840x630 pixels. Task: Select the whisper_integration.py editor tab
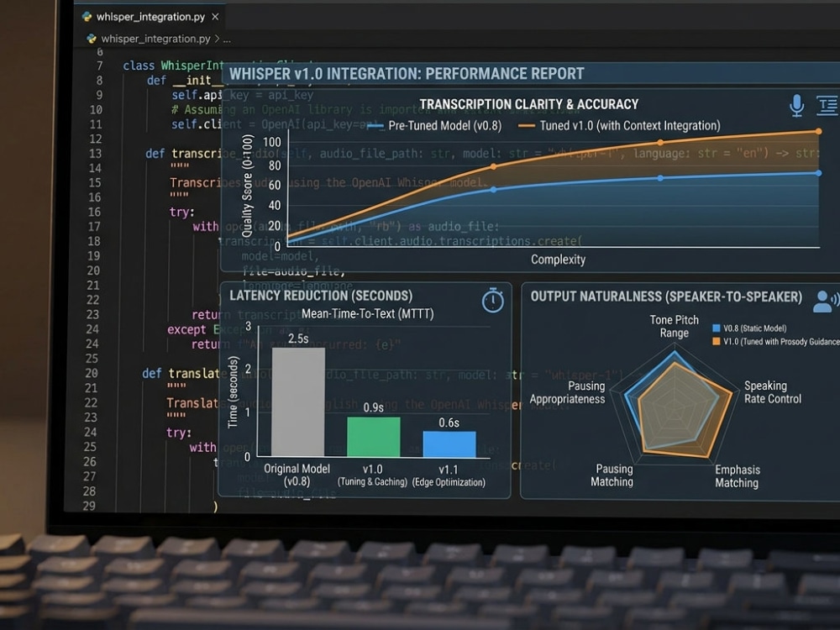point(150,17)
